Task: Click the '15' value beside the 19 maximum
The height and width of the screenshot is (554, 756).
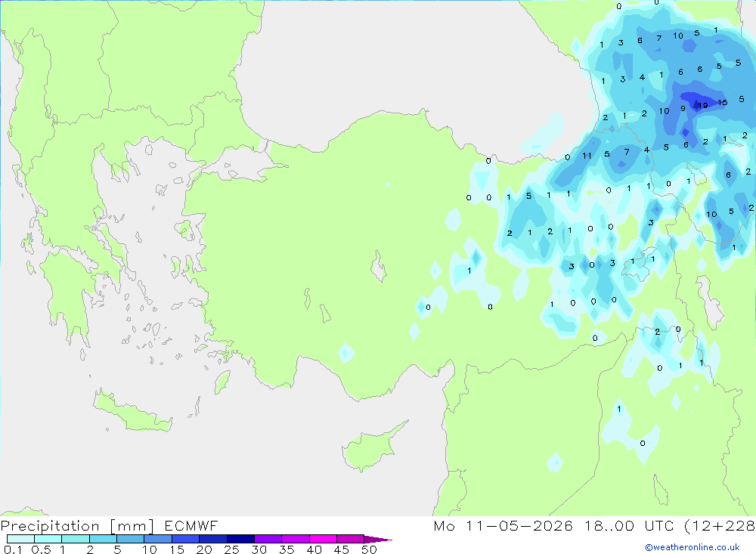Action: 722,102
